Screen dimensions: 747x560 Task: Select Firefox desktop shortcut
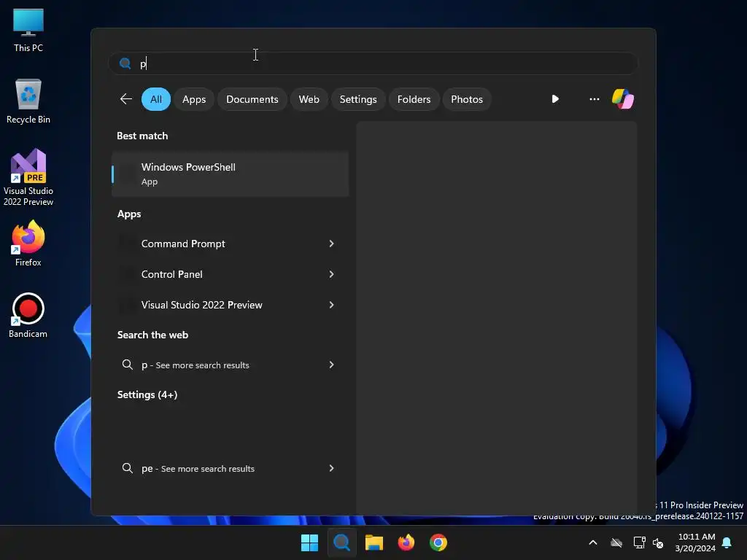(28, 244)
